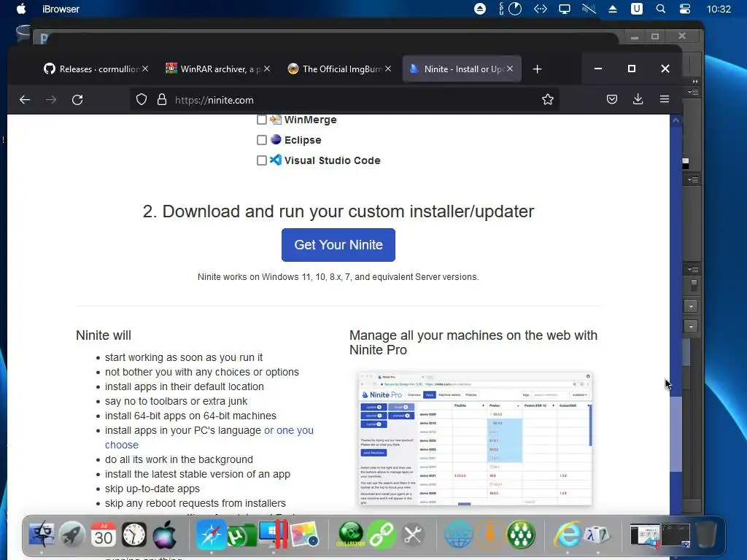Click the 10:32 menu bar clock

point(719,9)
